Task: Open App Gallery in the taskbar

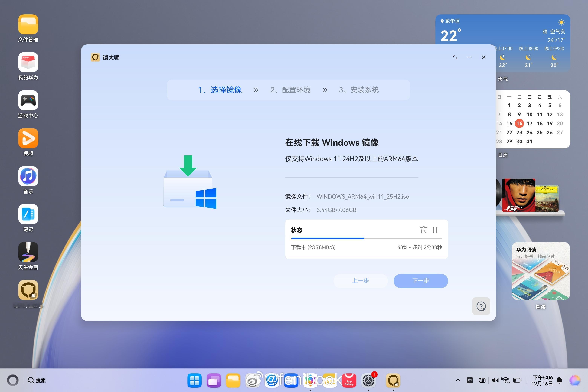Action: click(x=349, y=380)
